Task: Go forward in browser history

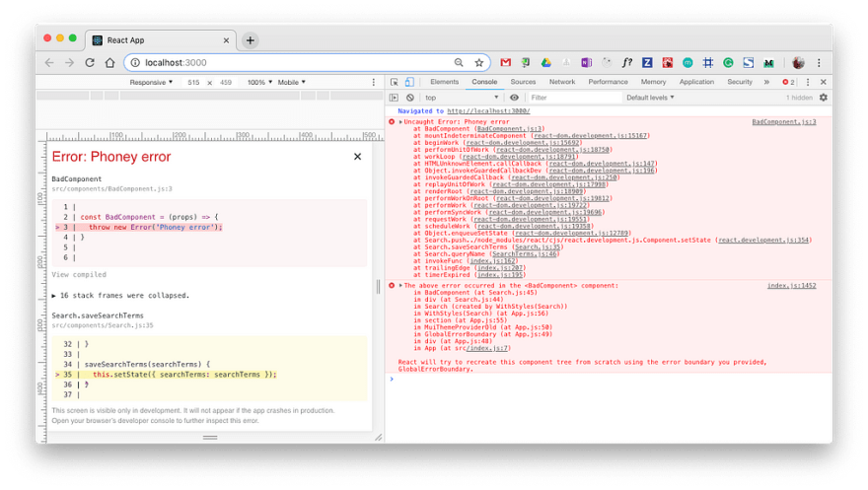Action: tap(69, 62)
